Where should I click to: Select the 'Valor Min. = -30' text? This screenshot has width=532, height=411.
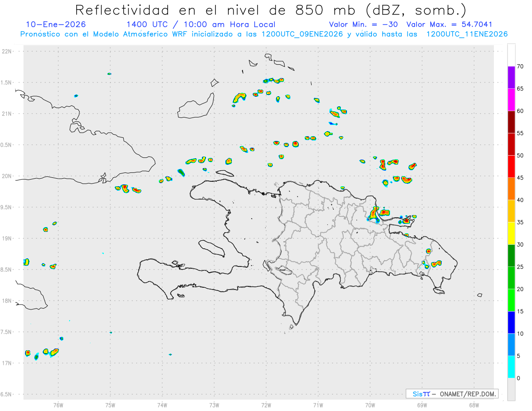pyautogui.click(x=364, y=24)
